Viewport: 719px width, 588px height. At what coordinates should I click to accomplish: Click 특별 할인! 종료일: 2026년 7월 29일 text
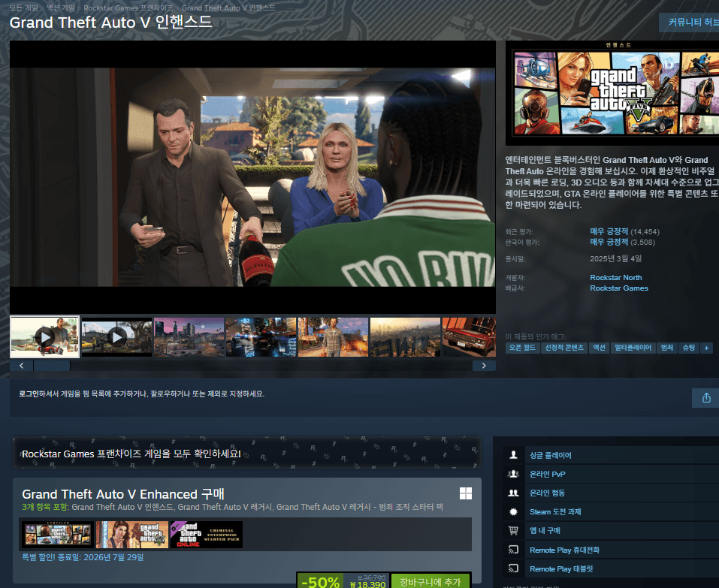click(x=83, y=557)
